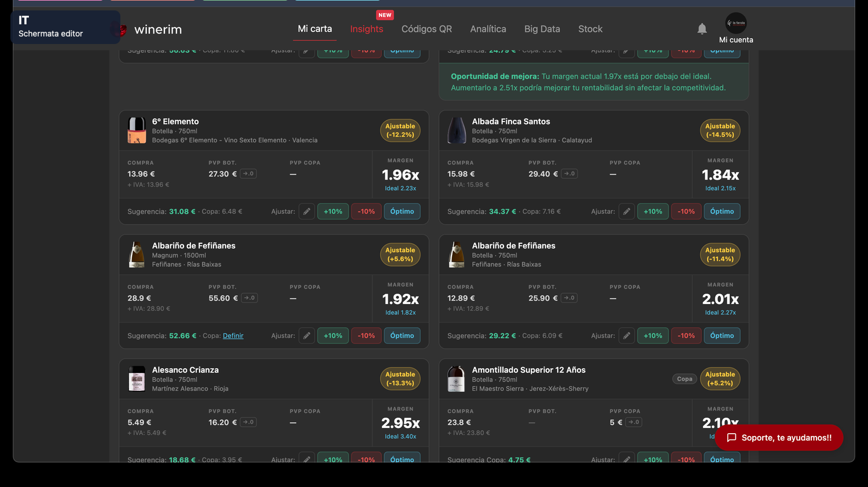Image resolution: width=868 pixels, height=487 pixels.
Task: Click pencil edit icon for Albada Finca Santos
Action: click(627, 211)
